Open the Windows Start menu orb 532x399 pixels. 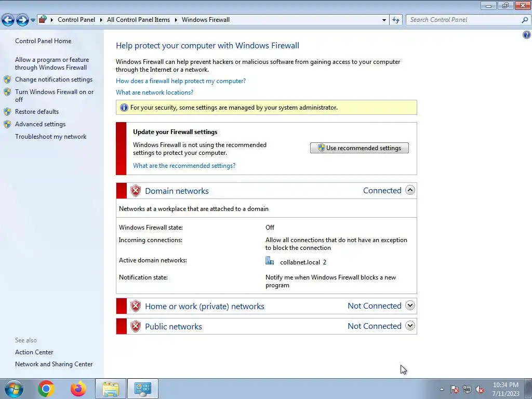(x=14, y=389)
